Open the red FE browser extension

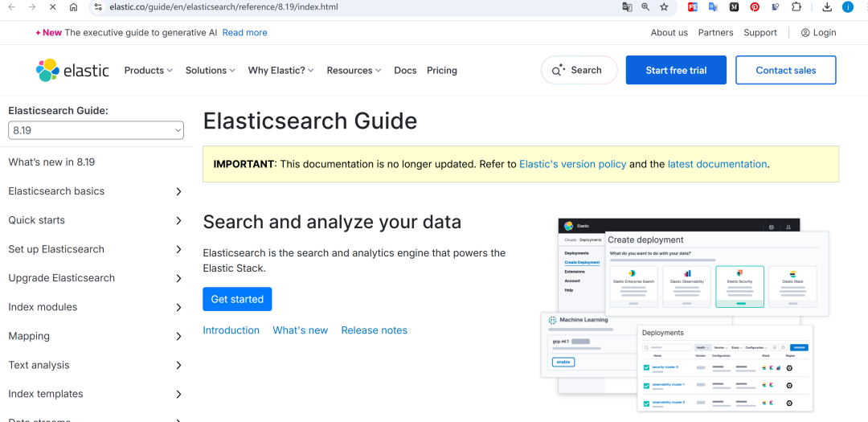pyautogui.click(x=693, y=7)
